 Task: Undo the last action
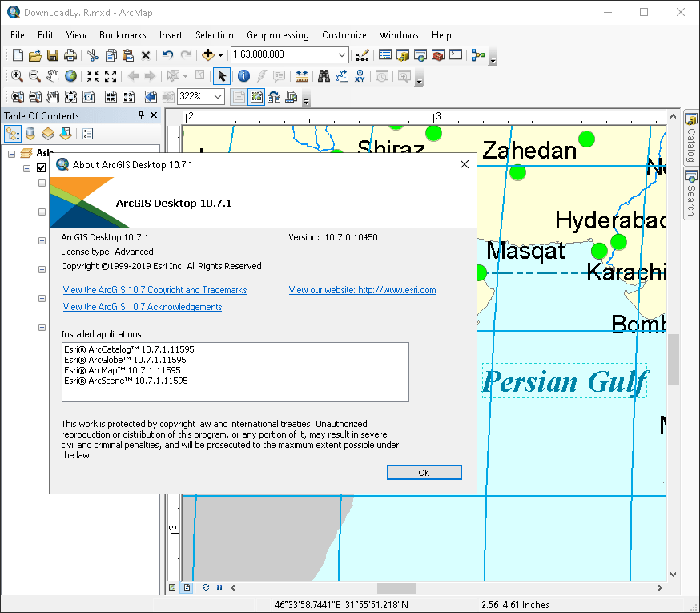pyautogui.click(x=168, y=55)
